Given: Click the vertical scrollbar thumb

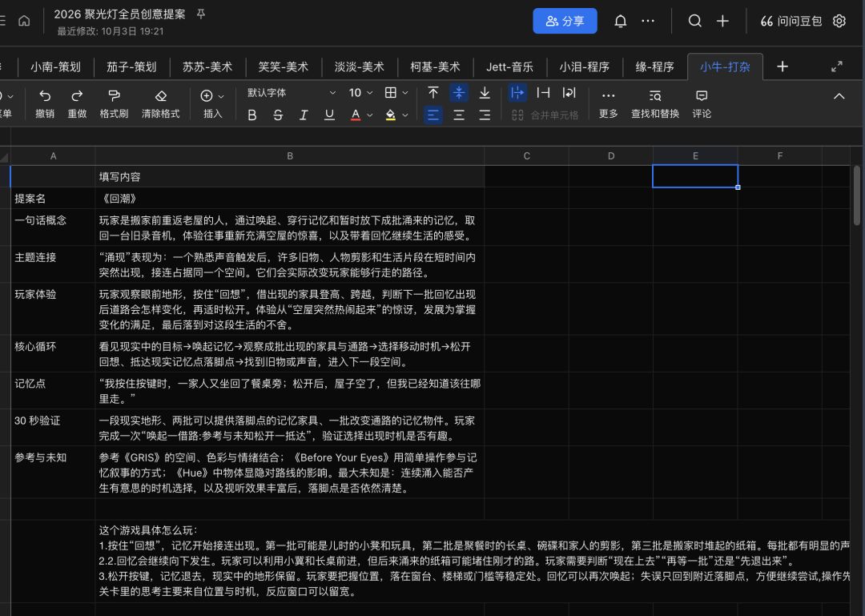Looking at the screenshot, I should click(857, 195).
